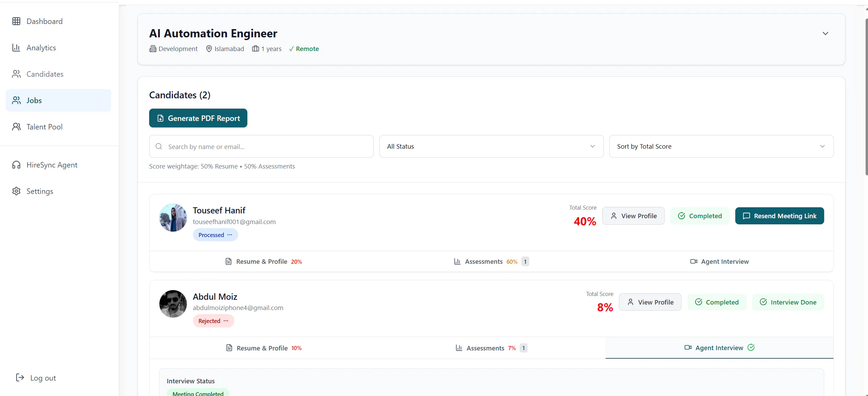Click the Dashboard grid icon
Viewport: 868px width, 396px height.
tap(16, 21)
